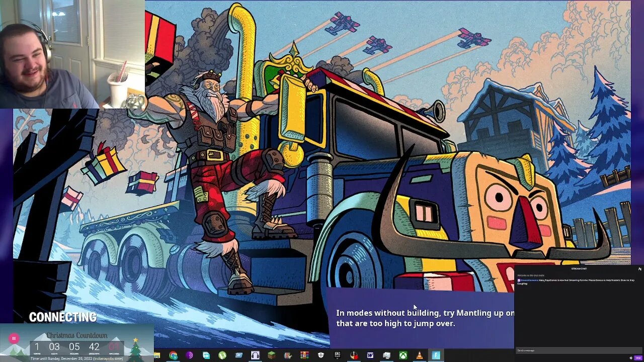Click the StreamElements username in chat
Image resolution: width=644 pixels, height=362 pixels.
click(529, 280)
